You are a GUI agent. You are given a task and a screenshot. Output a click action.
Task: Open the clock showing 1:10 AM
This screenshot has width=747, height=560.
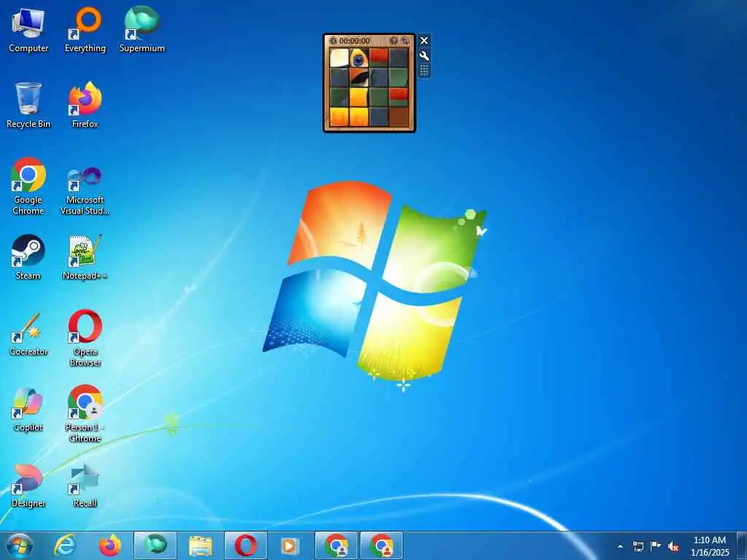pos(710,546)
